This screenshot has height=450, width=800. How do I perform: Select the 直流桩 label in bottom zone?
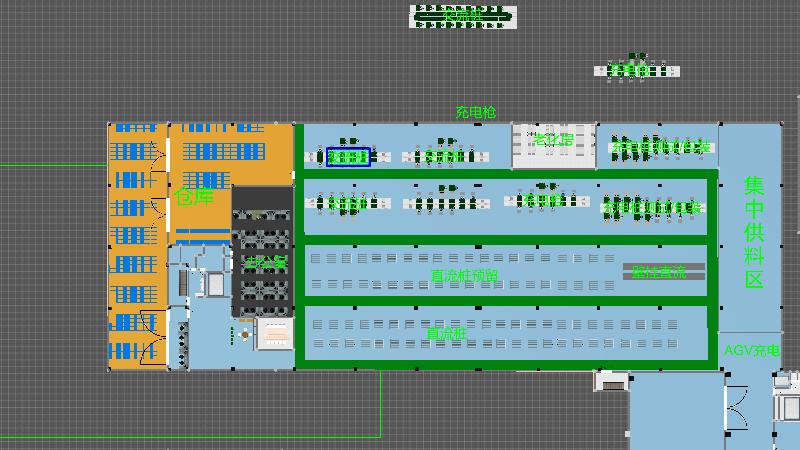point(446,333)
